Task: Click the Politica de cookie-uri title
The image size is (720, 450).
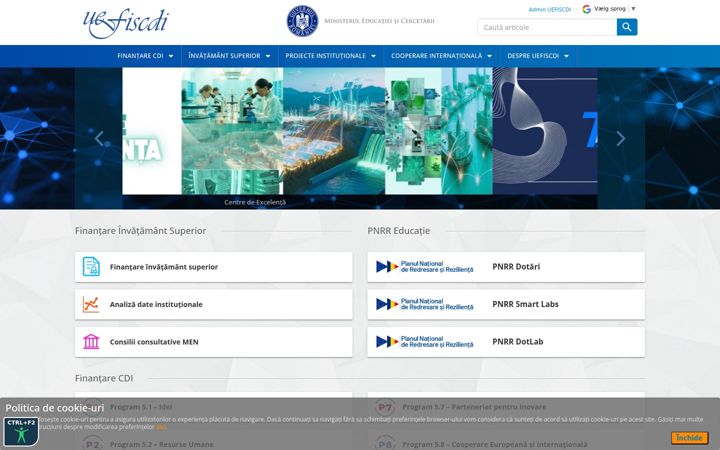Action: [55, 408]
